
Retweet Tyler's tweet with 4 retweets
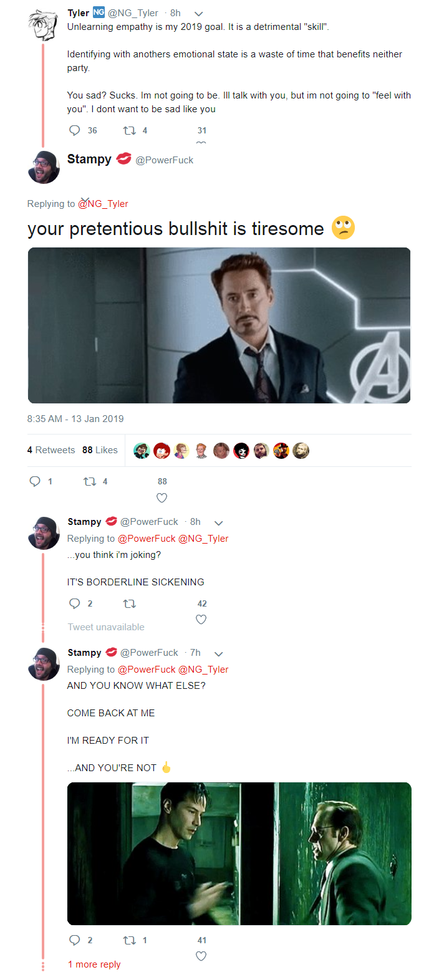coord(130,130)
